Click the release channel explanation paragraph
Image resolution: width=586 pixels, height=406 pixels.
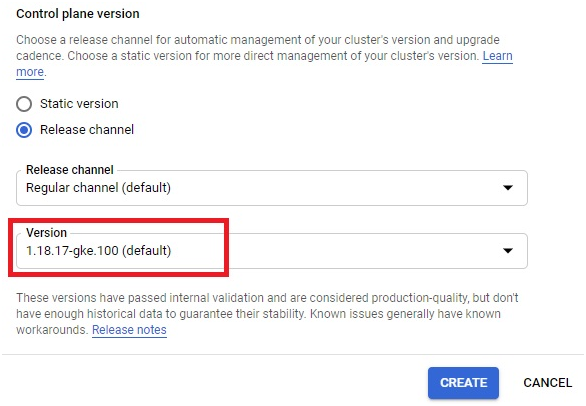click(x=264, y=56)
